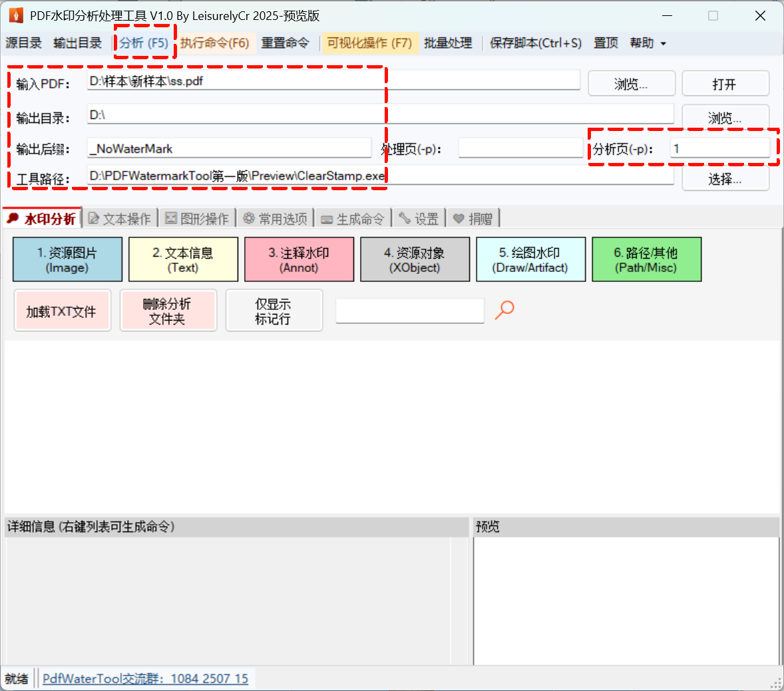Screen dimensions: 784x691
Task: Open the PdfWaterTool交流群 link
Action: tap(145, 678)
